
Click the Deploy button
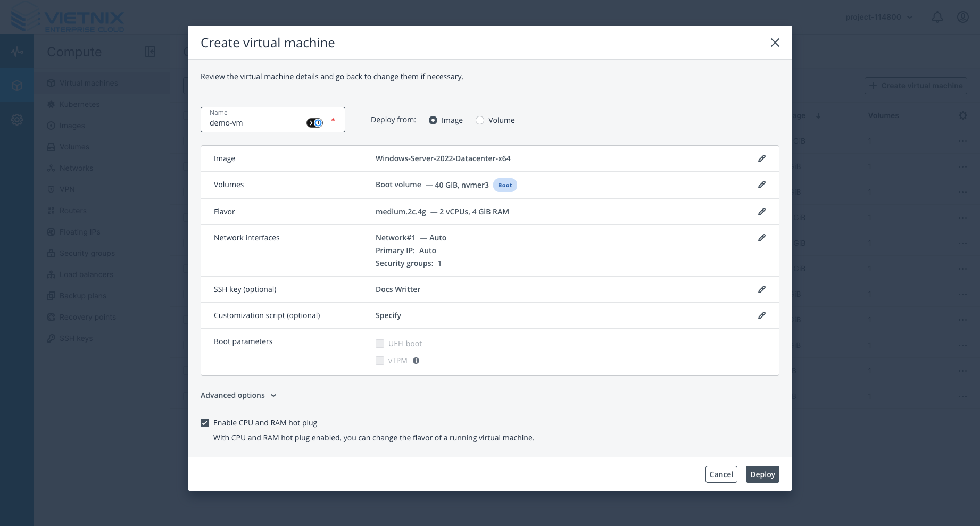[762, 474]
